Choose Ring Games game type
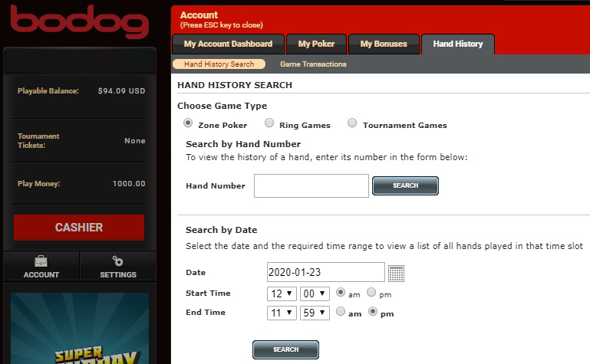Viewport: 590px width, 364px height. tap(269, 123)
